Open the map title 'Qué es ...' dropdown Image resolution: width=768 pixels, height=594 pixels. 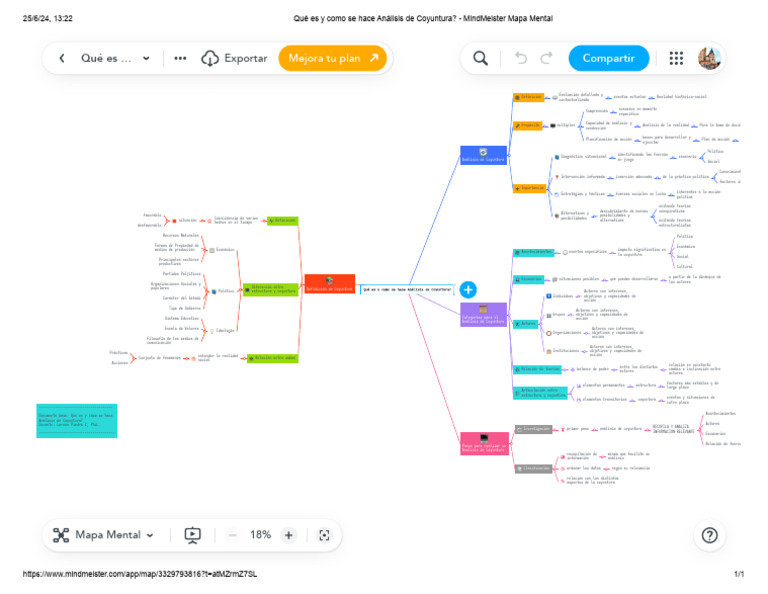coord(116,58)
